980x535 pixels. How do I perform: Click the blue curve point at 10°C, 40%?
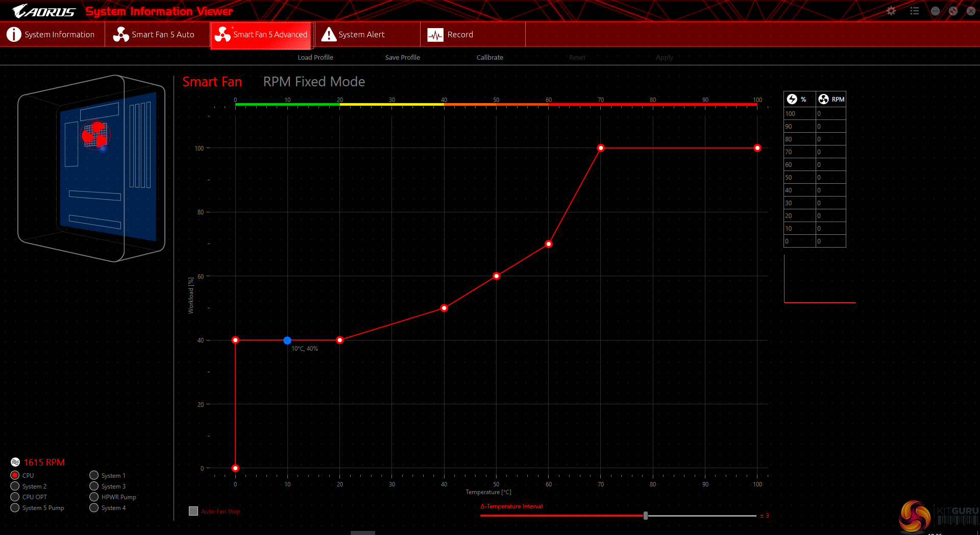coord(287,340)
